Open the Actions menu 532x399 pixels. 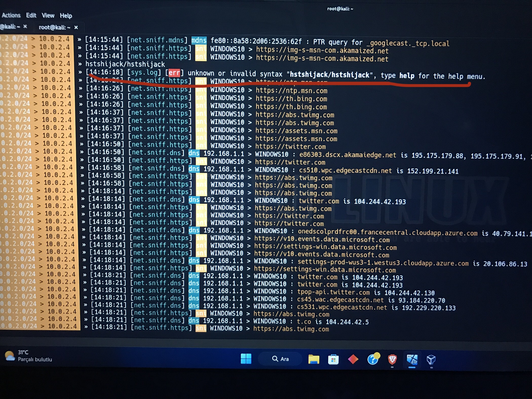pos(11,15)
